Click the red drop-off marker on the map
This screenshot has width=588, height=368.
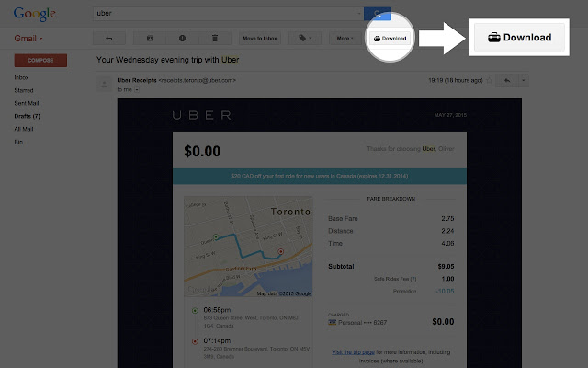coord(280,251)
